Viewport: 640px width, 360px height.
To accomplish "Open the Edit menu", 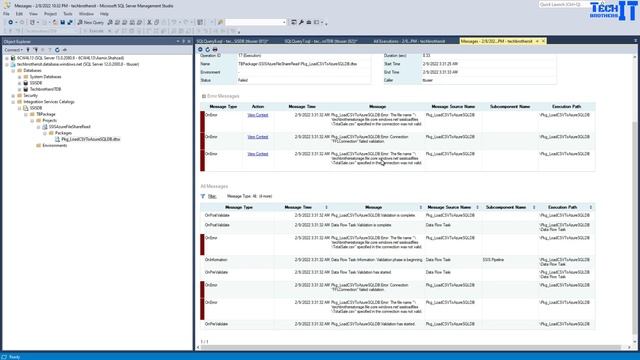I will coord(19,14).
